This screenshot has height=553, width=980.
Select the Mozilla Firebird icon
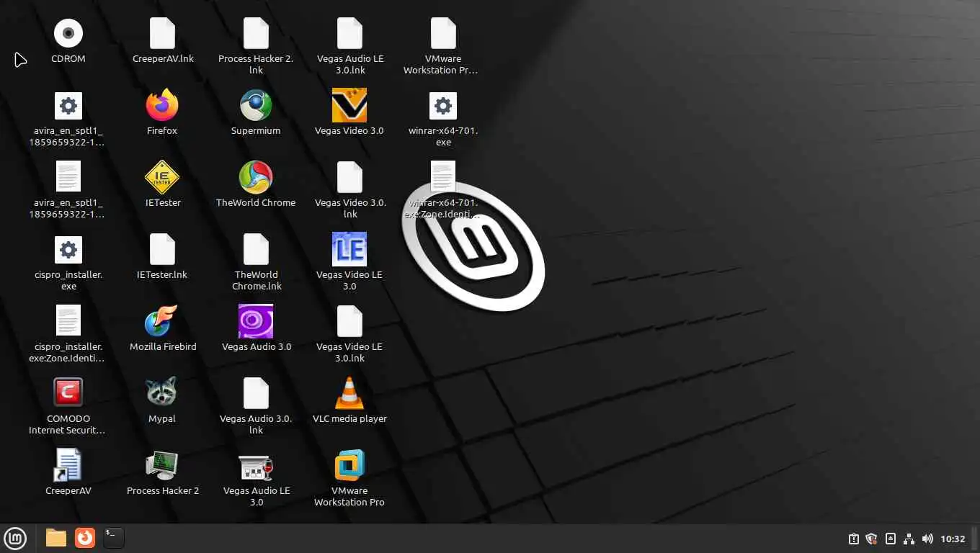pos(162,321)
